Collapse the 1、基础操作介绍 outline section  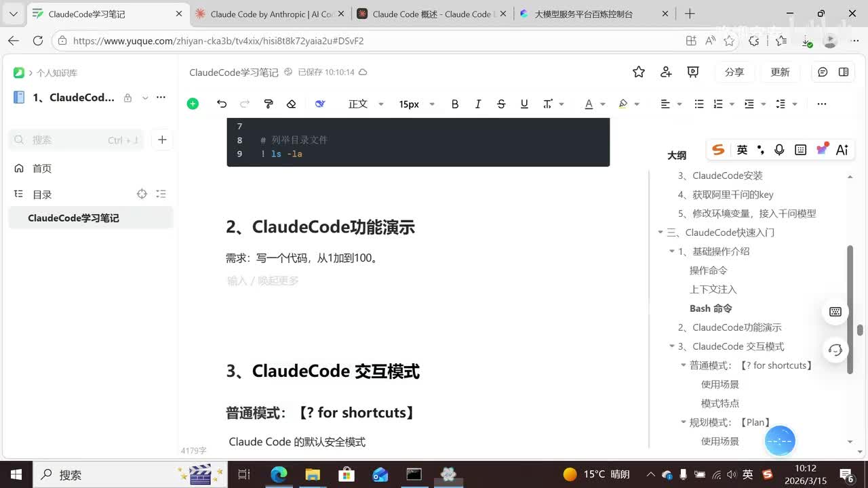click(672, 251)
